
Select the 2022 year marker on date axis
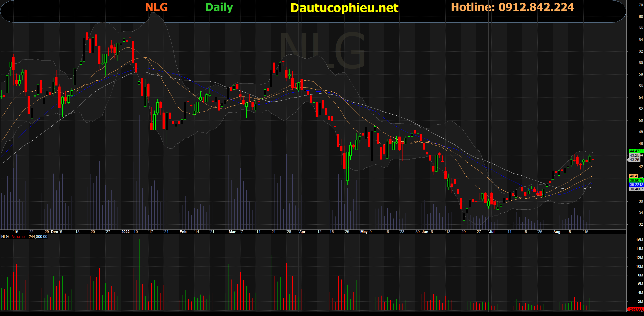pos(125,232)
